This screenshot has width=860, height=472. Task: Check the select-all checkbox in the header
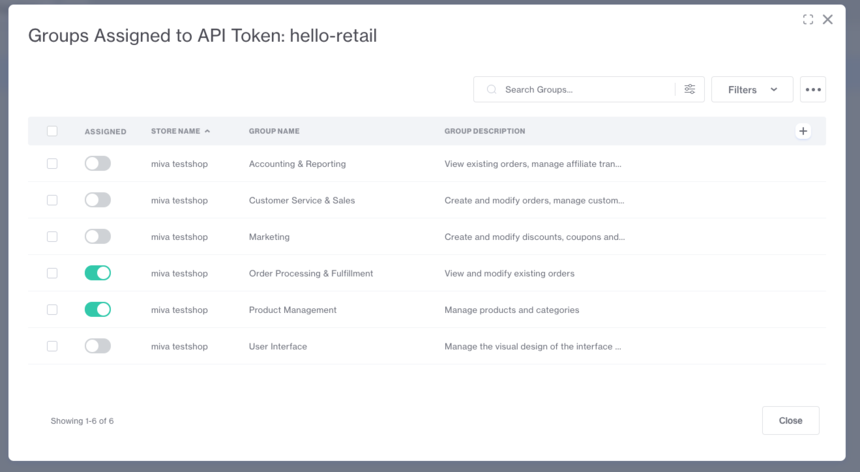[52, 131]
